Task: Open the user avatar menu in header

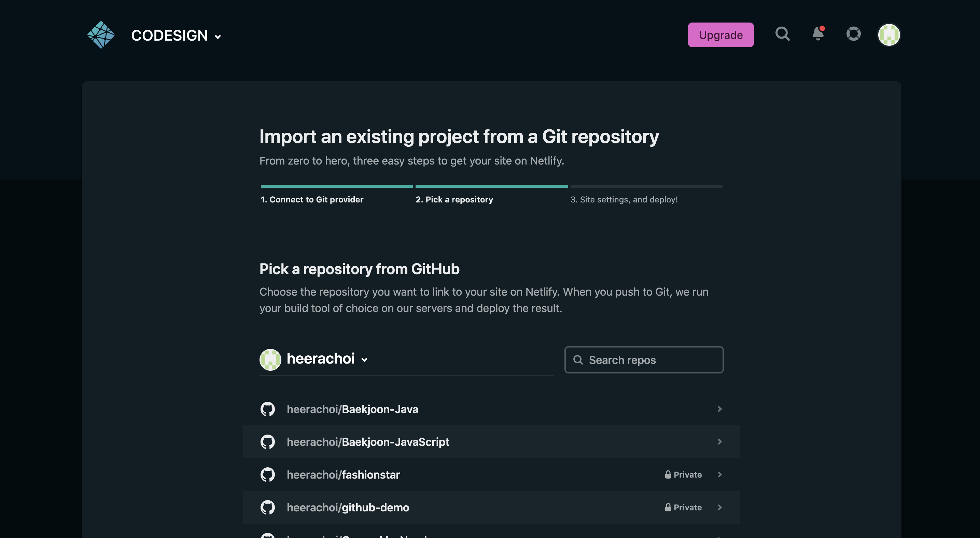Action: (x=889, y=35)
